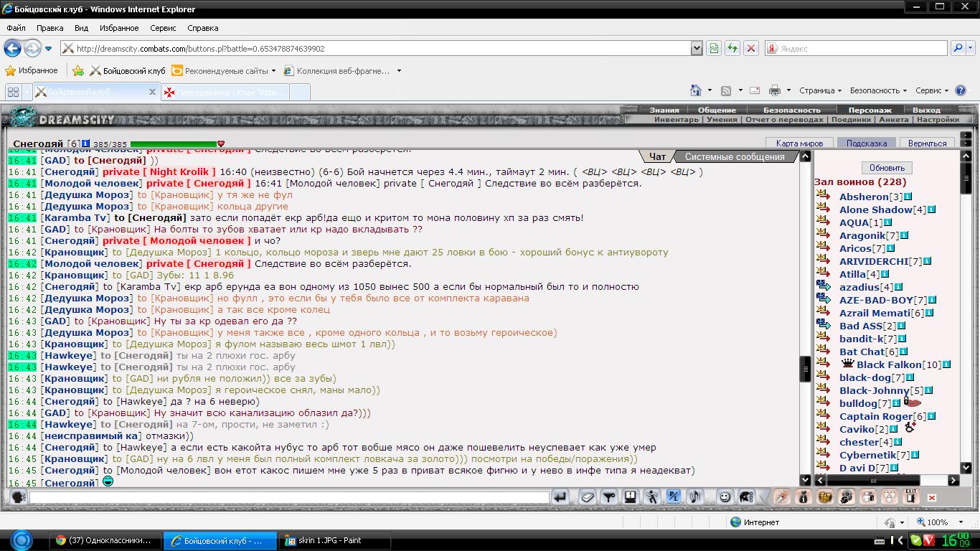980x551 pixels.
Task: Click the funnel chat filter icon
Action: point(609,496)
